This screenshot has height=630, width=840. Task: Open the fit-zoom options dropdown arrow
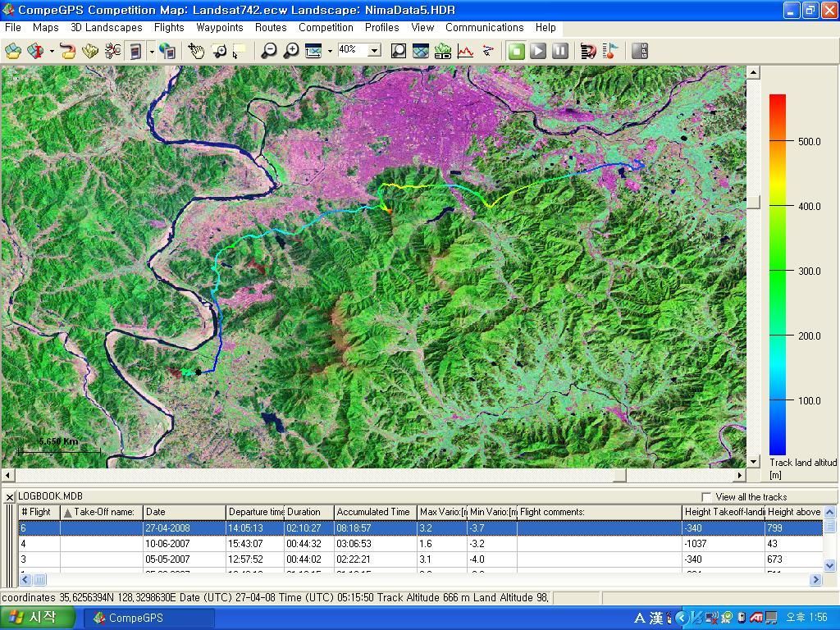click(x=330, y=52)
